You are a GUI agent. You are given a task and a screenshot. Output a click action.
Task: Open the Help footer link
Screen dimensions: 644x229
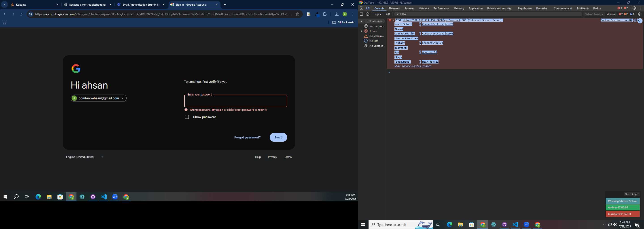point(258,157)
